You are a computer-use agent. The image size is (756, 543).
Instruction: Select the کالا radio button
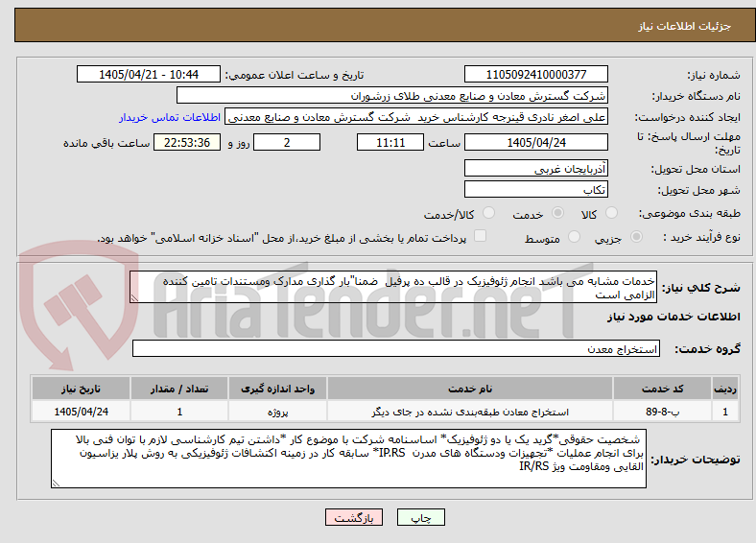611,213
